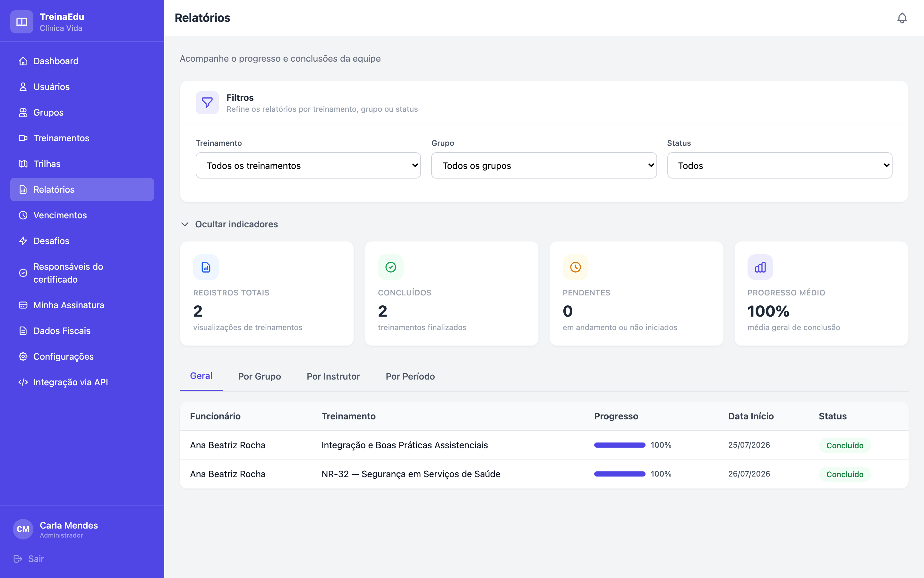
Task: Click the Treinamentos video camera icon
Action: click(x=23, y=138)
